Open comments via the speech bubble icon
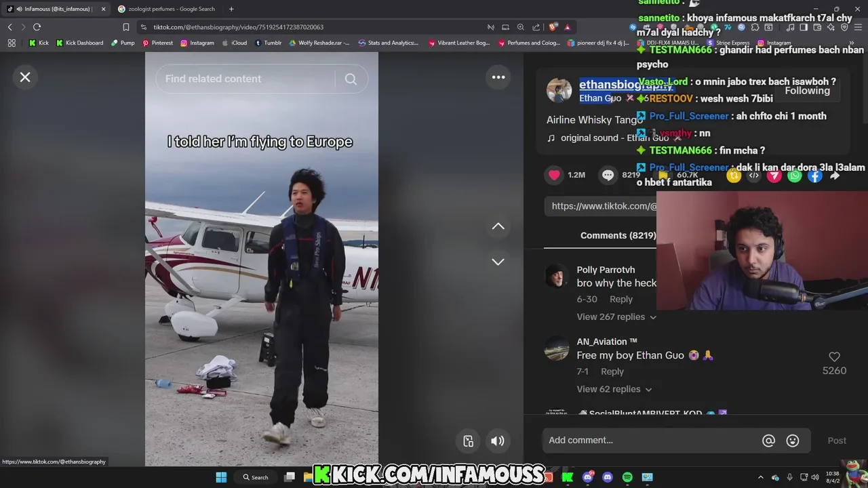868x488 pixels. (608, 175)
